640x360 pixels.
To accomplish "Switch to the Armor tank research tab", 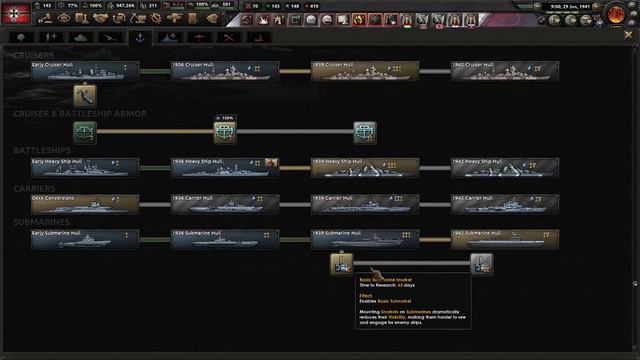I will (80, 38).
